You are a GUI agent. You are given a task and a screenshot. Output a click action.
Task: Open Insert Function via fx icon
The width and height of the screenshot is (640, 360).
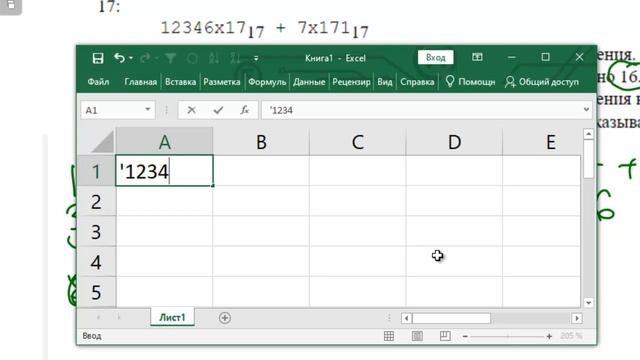[x=244, y=110]
